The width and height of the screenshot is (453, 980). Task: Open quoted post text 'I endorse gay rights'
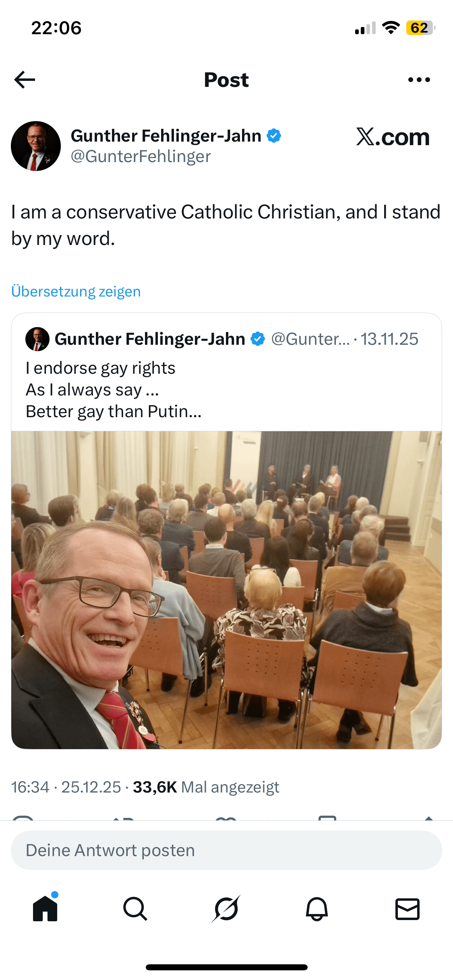[101, 368]
